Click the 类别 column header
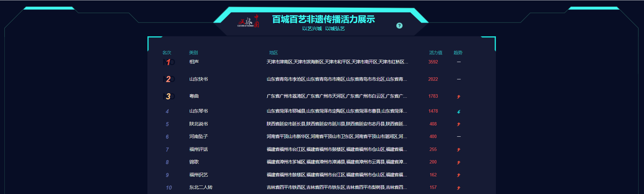Viewport: 644px width, 194px height. (x=193, y=53)
